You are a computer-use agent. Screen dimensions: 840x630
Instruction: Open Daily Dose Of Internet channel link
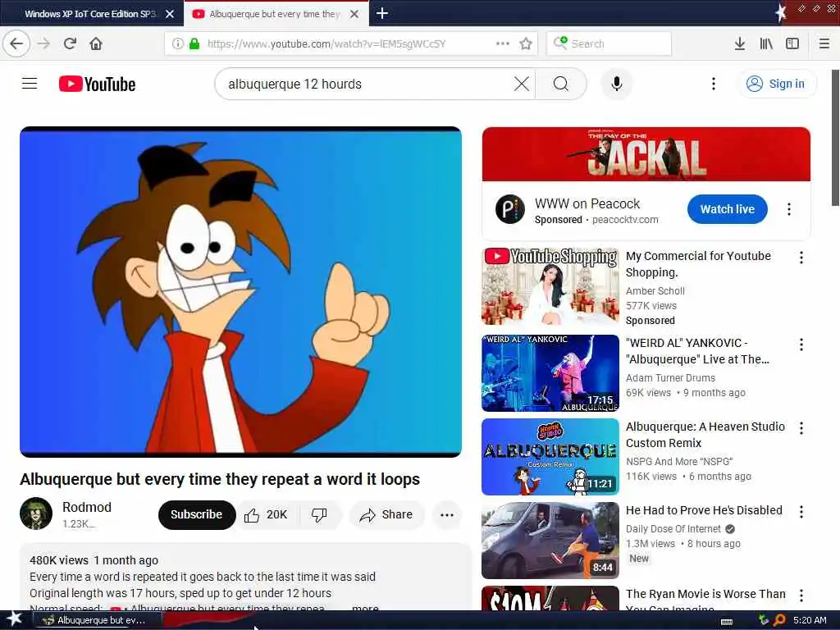tap(673, 529)
